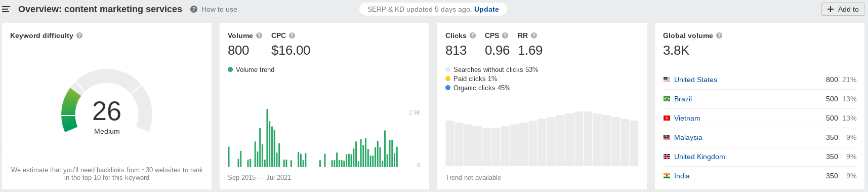This screenshot has height=192, width=868.
Task: Click the yellow Paid clicks legend dot
Action: [x=448, y=79]
